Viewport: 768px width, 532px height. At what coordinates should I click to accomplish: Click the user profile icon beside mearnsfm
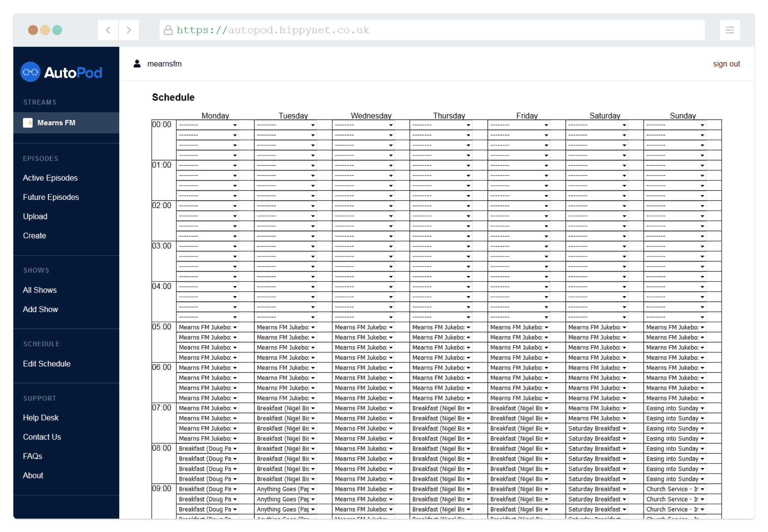(x=137, y=63)
